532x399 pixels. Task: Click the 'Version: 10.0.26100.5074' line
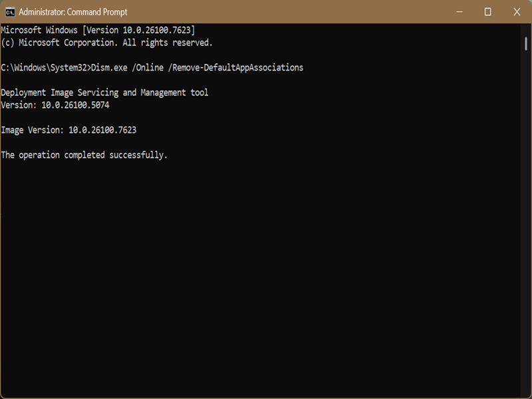(x=53, y=105)
